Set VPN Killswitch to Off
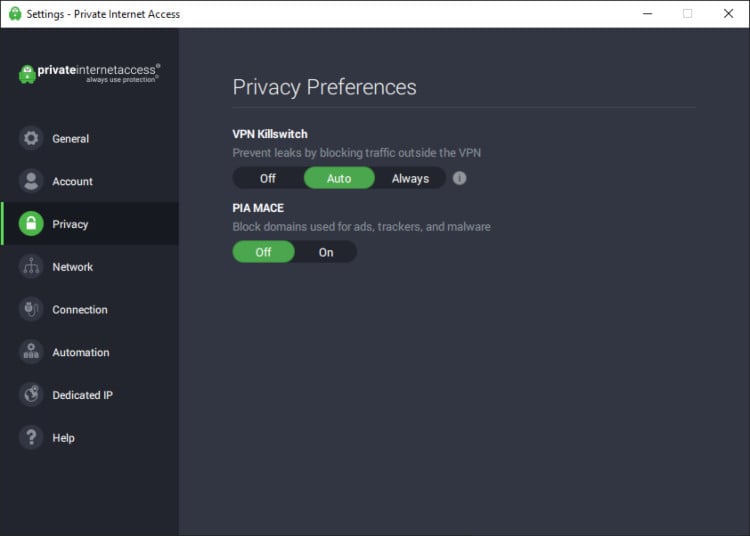 point(268,178)
